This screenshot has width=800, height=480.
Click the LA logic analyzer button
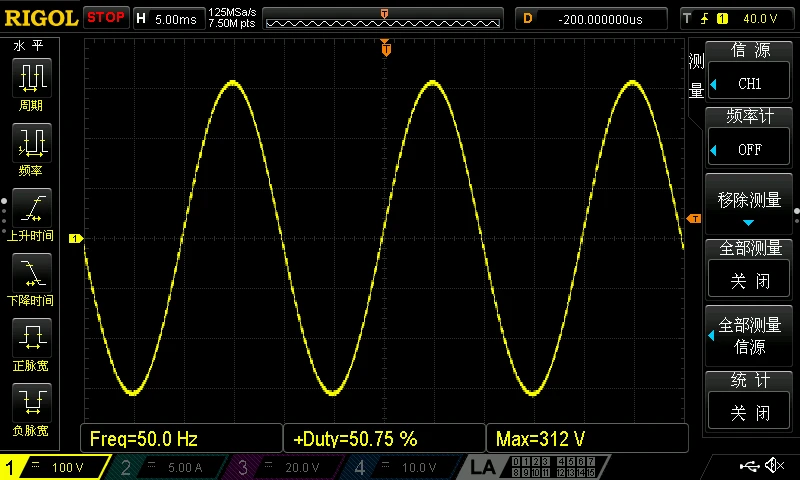(482, 467)
